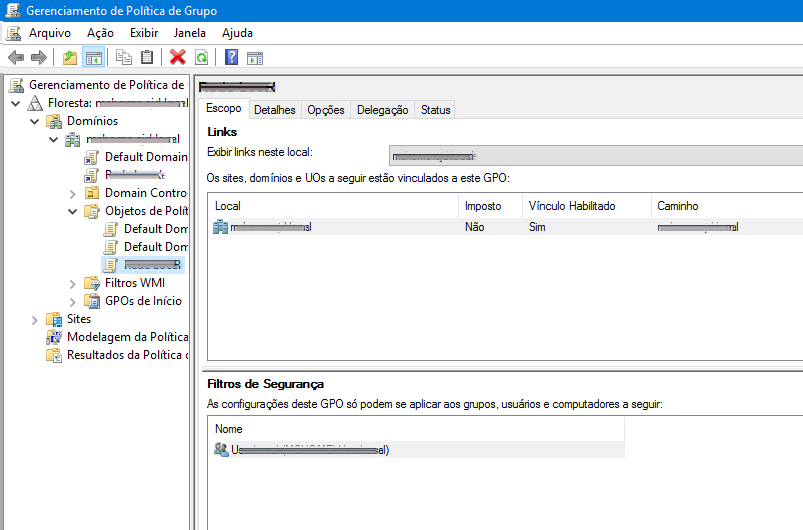Switch to the Delegação tab
803x530 pixels.
pyautogui.click(x=382, y=110)
